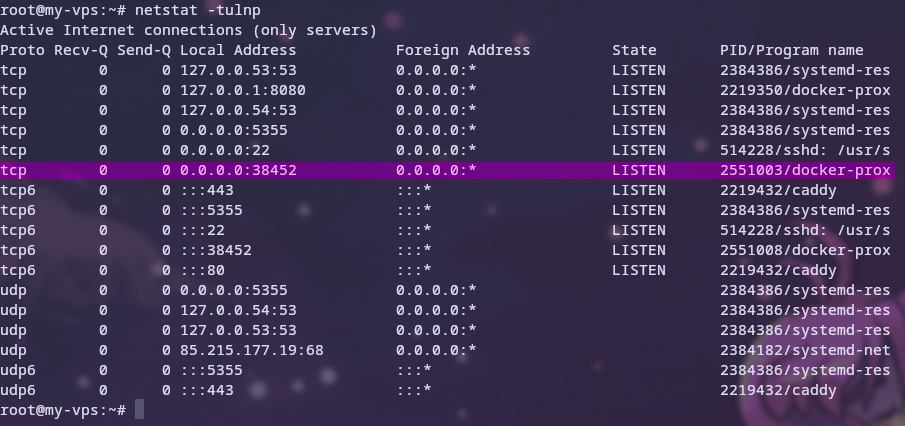Click the 2219350/docker-prox process entry

[x=805, y=90]
